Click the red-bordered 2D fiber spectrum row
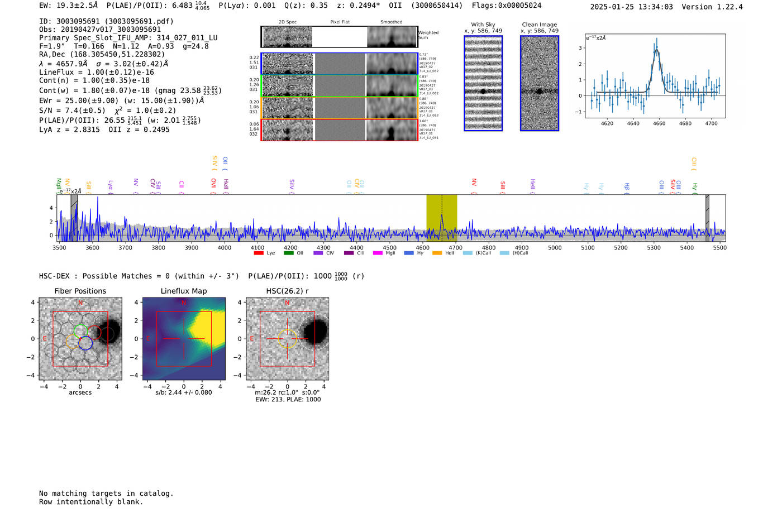782x532 pixels. [x=339, y=130]
